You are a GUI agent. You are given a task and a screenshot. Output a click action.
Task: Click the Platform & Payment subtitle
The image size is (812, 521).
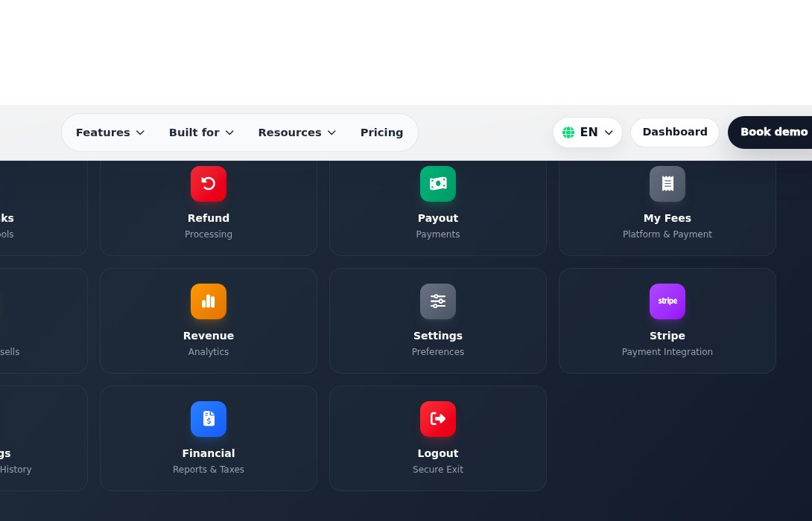click(x=667, y=234)
